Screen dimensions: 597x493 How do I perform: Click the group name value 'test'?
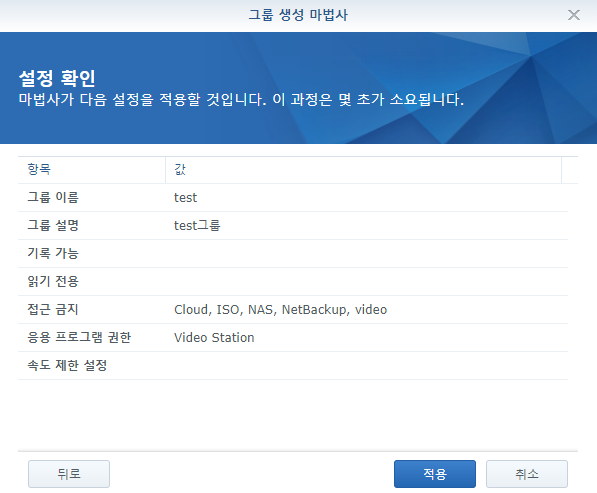(185, 198)
